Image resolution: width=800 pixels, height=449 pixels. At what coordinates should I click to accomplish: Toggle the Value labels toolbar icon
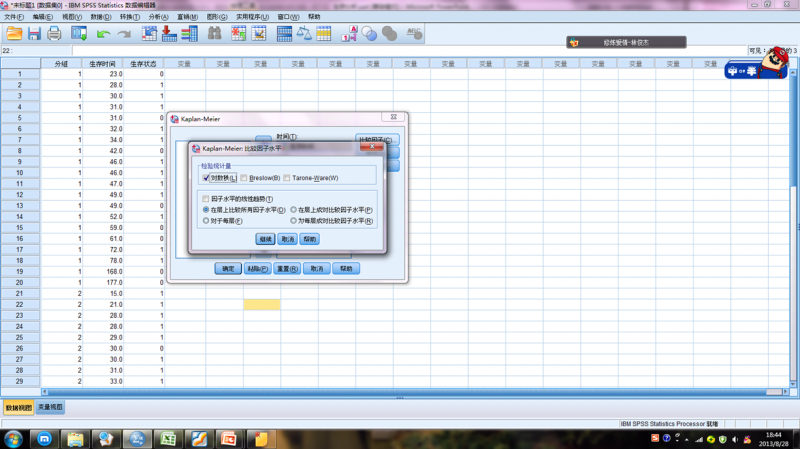tap(349, 34)
